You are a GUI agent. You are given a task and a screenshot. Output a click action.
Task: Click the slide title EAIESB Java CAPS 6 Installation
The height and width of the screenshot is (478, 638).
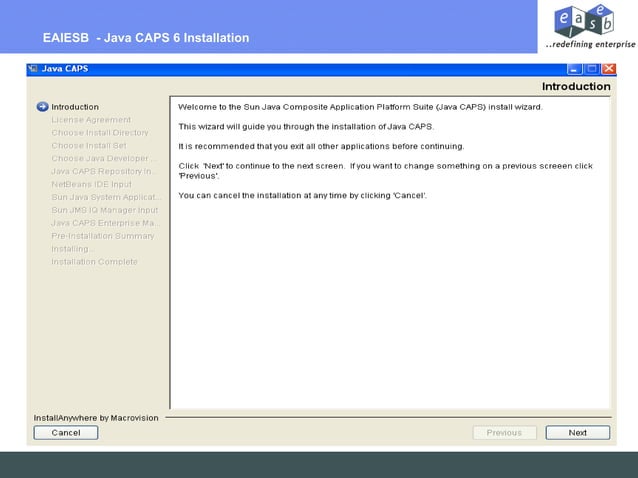[146, 38]
